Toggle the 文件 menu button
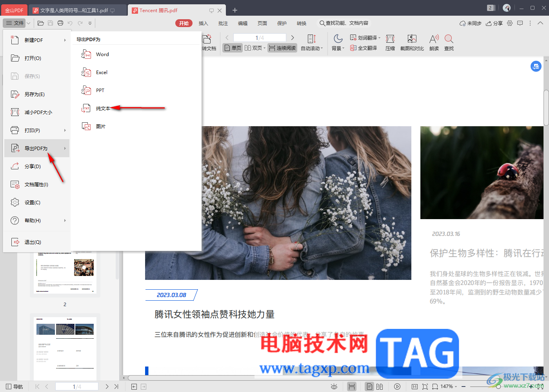 (15, 23)
